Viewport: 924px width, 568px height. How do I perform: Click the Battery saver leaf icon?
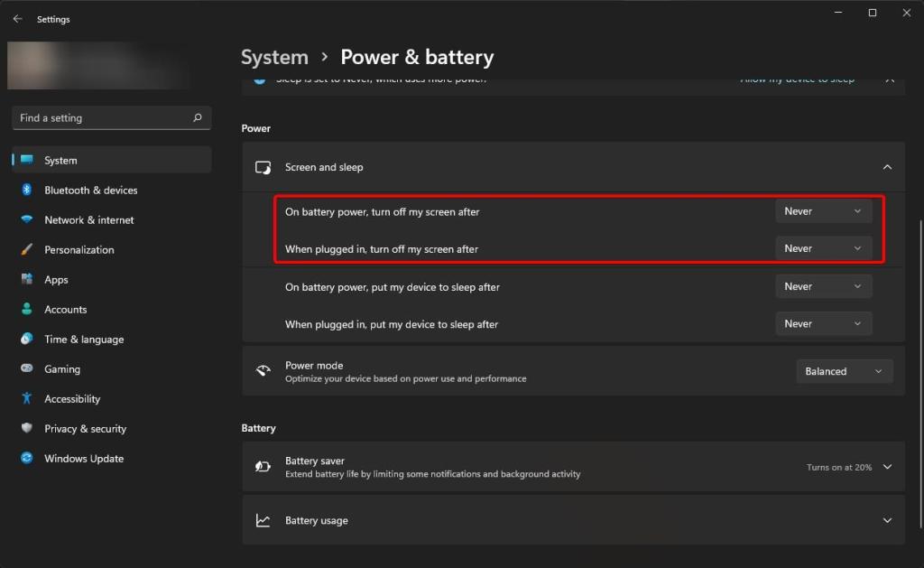263,467
